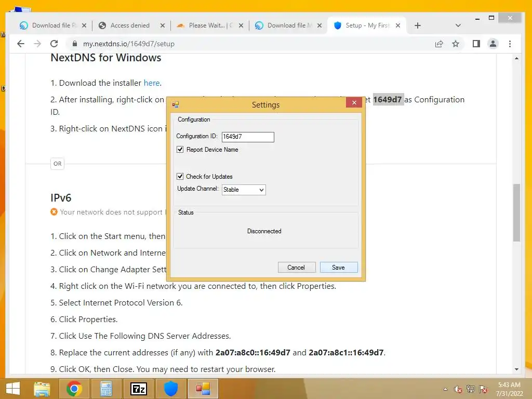Click the address bar URL

(129, 44)
